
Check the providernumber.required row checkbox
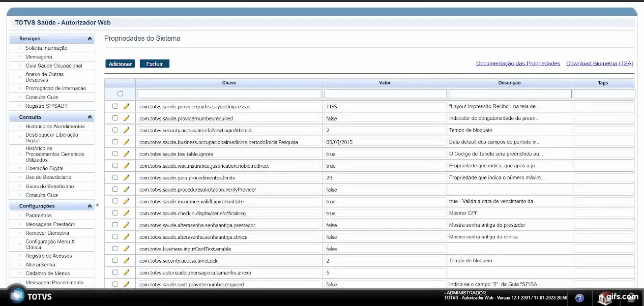pyautogui.click(x=115, y=118)
